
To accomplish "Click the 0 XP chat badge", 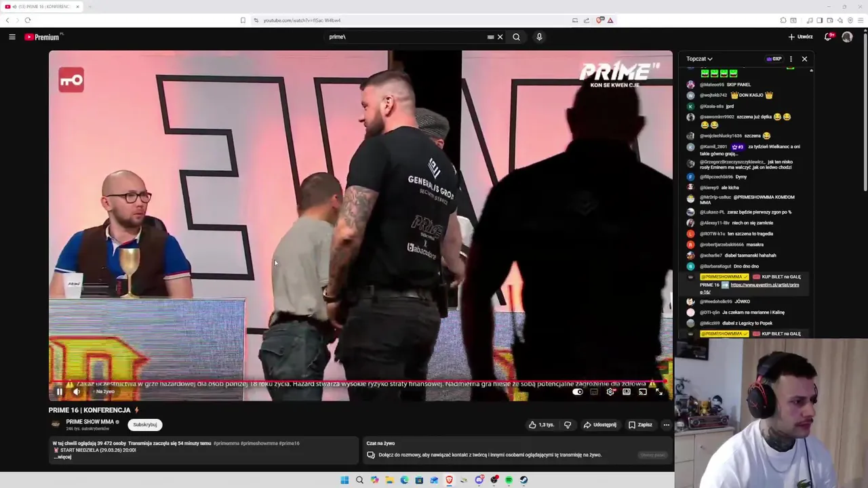I will point(774,59).
